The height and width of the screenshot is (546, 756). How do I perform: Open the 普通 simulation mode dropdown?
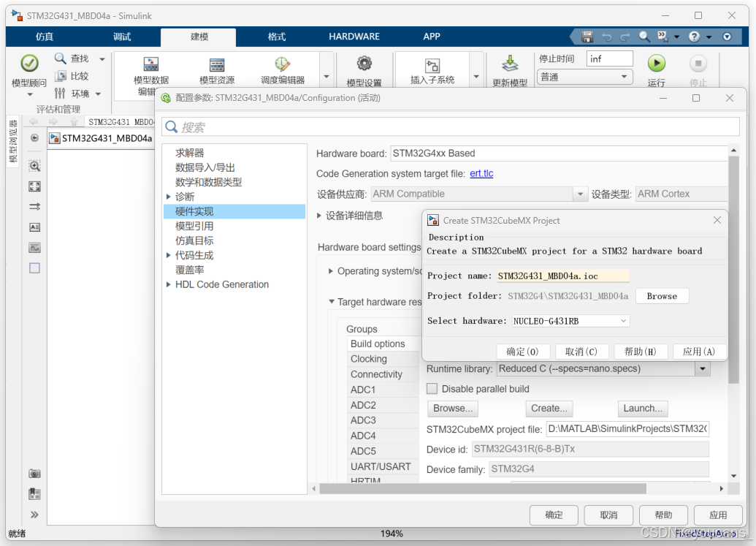point(585,77)
